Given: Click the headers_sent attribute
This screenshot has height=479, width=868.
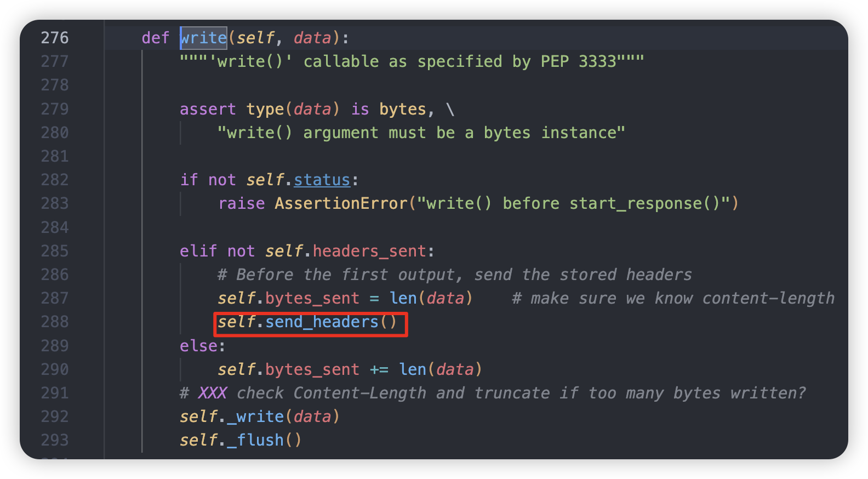Looking at the screenshot, I should pyautogui.click(x=369, y=251).
